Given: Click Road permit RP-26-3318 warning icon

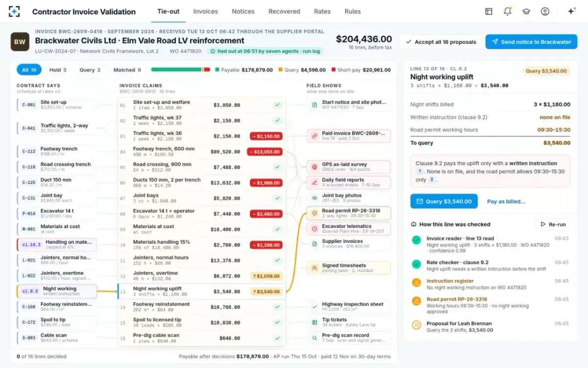Looking at the screenshot, I should point(416,301).
